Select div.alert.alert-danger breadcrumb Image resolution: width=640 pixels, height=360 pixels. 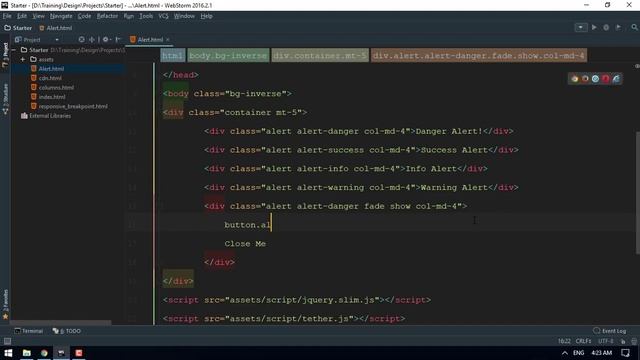pos(479,56)
